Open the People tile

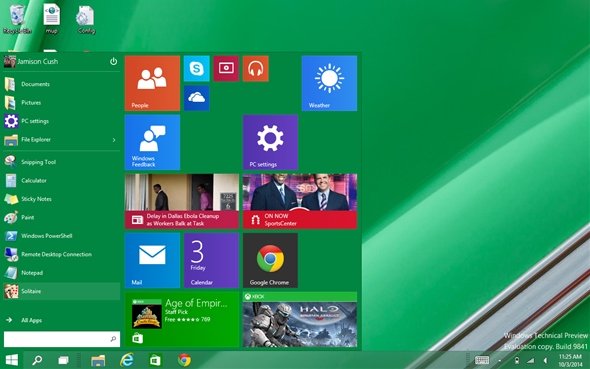152,83
